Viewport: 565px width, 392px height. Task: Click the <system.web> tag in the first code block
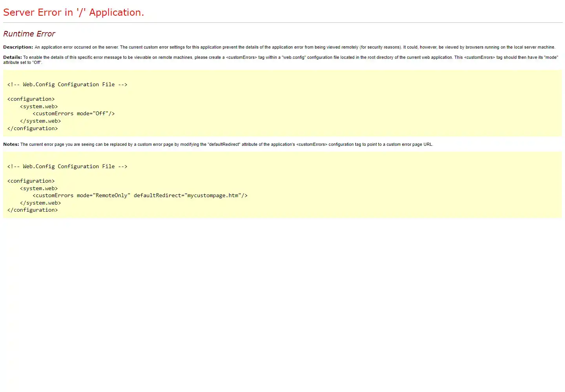coord(39,107)
